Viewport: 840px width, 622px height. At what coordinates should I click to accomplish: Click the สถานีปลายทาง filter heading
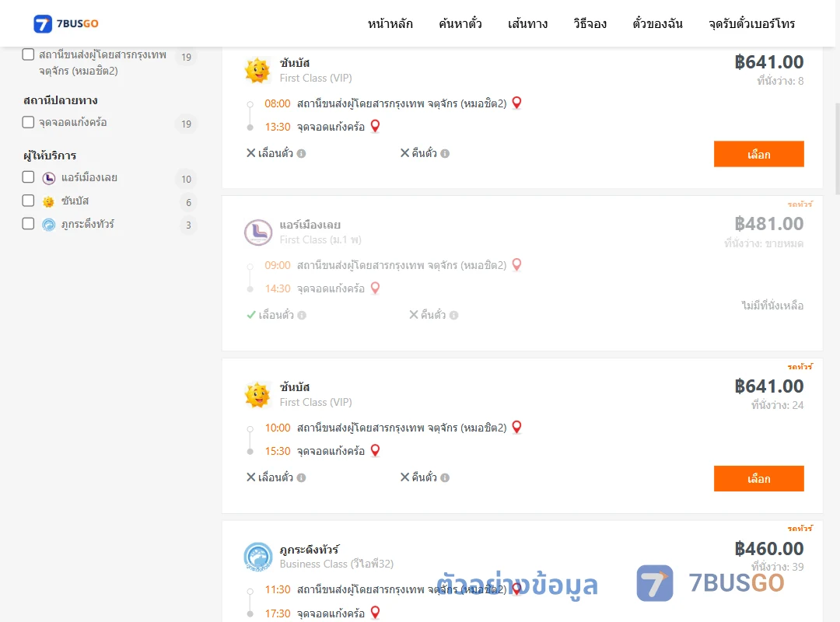(x=61, y=100)
